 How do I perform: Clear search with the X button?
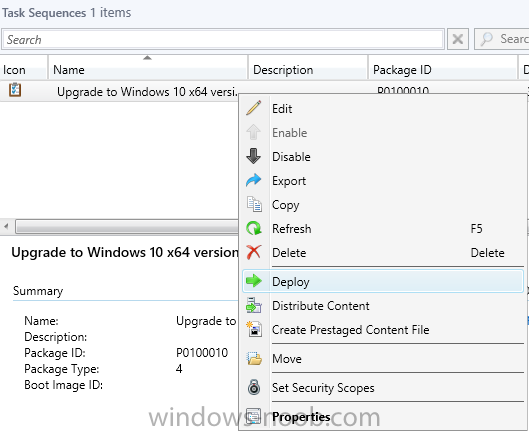458,39
